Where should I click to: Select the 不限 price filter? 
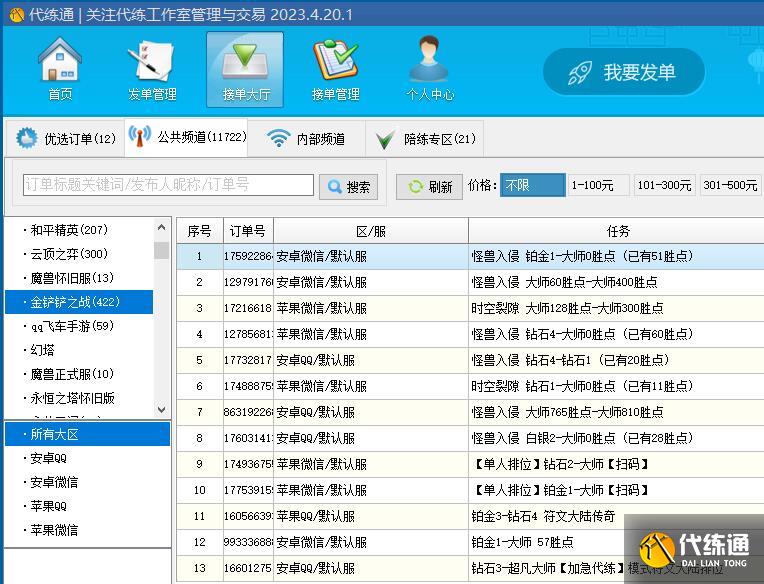(532, 185)
